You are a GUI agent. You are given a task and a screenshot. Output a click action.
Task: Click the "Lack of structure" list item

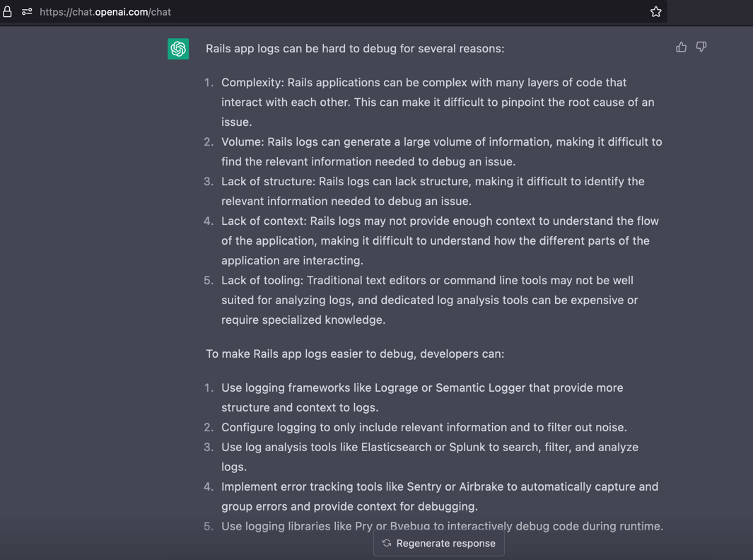tap(433, 191)
